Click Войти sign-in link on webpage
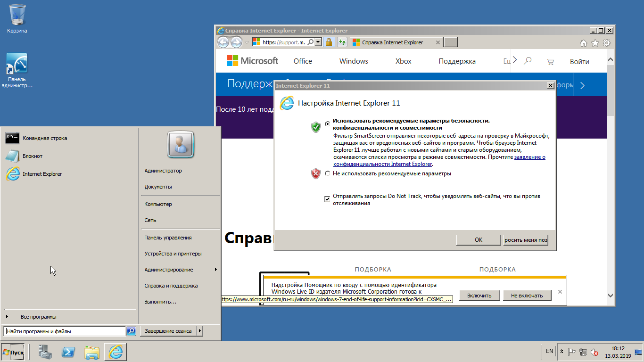 coord(579,61)
